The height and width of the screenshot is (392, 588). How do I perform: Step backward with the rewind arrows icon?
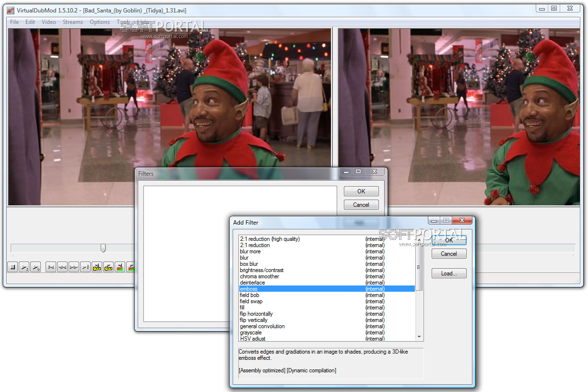(62, 267)
